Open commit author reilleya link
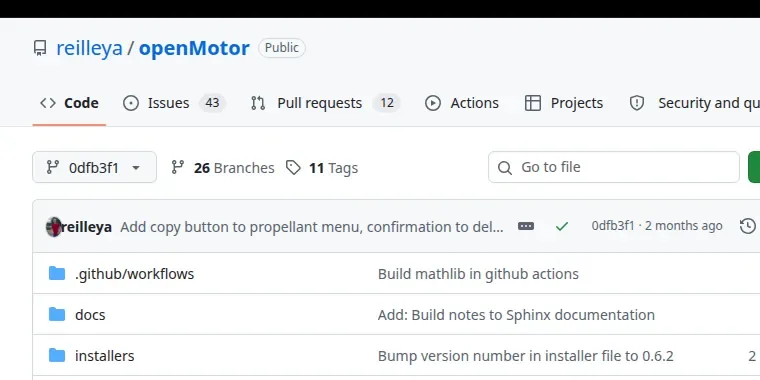This screenshot has height=380, width=760. [87, 227]
